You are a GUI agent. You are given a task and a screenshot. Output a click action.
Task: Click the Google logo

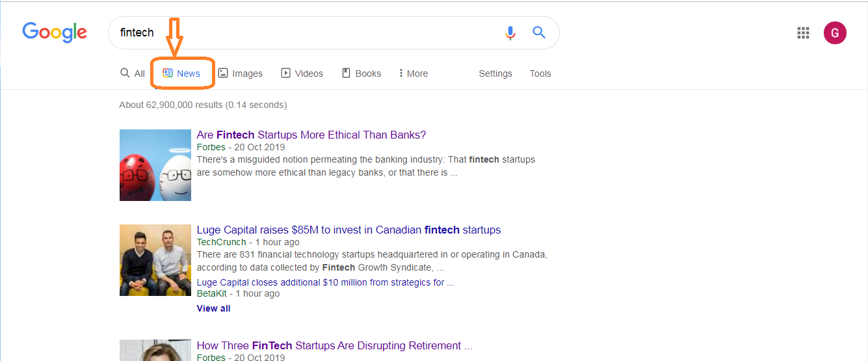55,33
